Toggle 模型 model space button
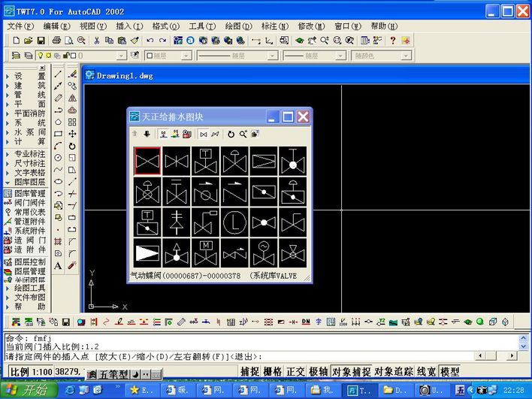532x399 pixels. point(449,372)
